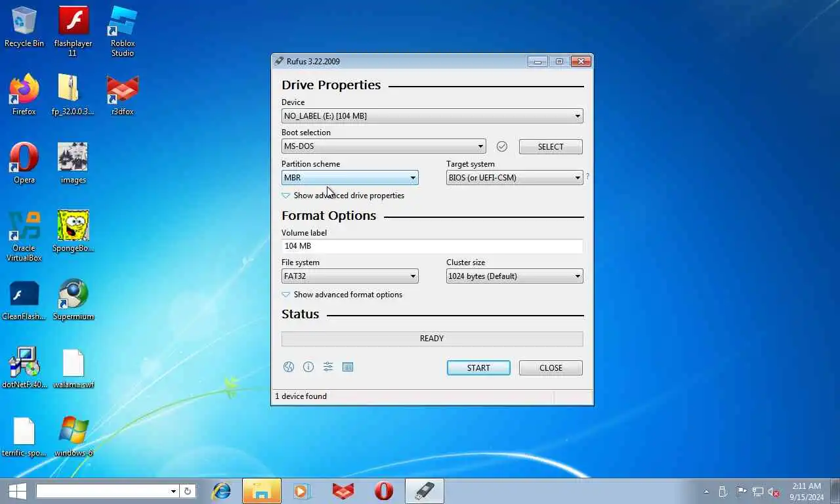Select the Supermium desktop shortcut
This screenshot has height=504, width=840.
(73, 300)
